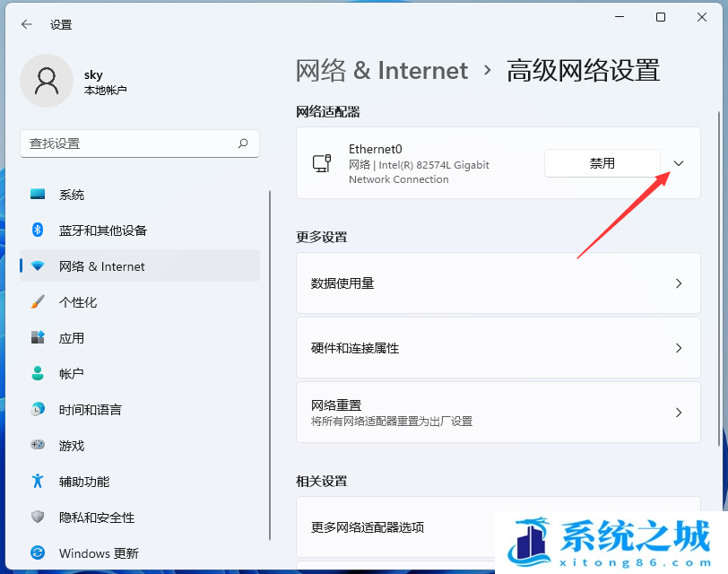
Task: Open the 应用 settings page
Action: coord(72,338)
